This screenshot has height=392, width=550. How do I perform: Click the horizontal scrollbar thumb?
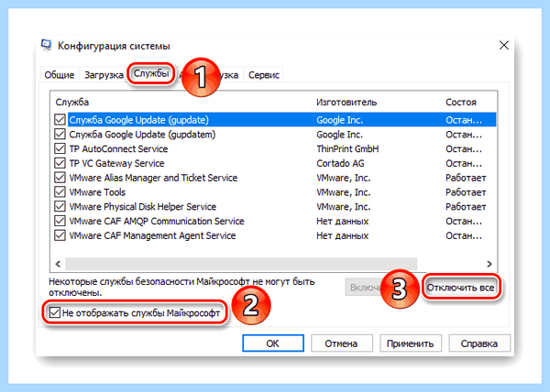241,264
